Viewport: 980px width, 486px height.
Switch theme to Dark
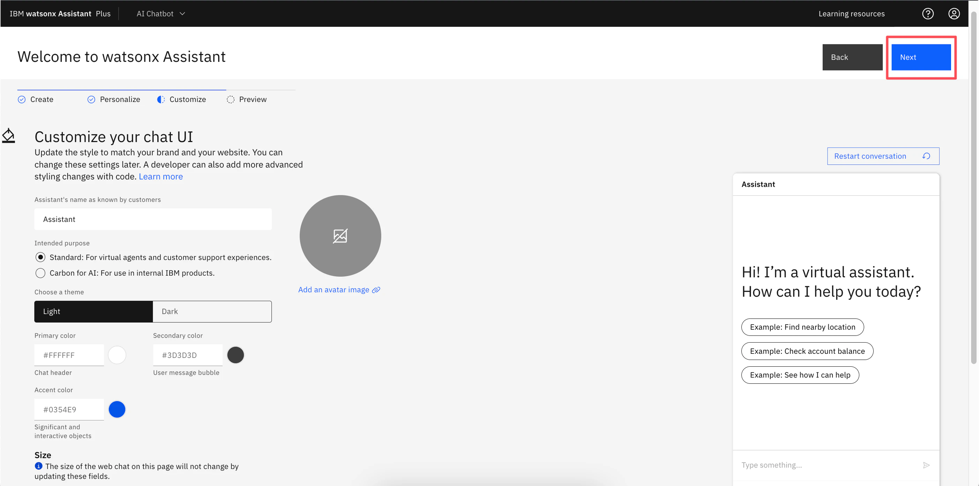[x=212, y=311]
